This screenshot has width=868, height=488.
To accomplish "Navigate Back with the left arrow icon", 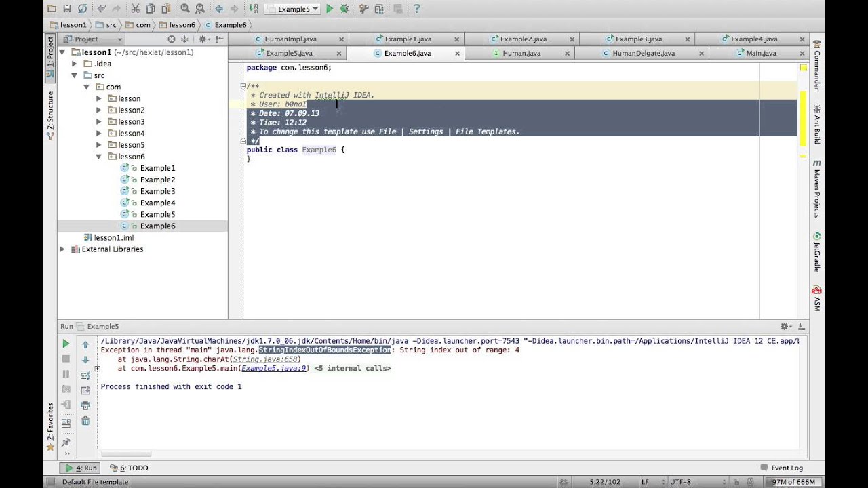I will [x=219, y=9].
